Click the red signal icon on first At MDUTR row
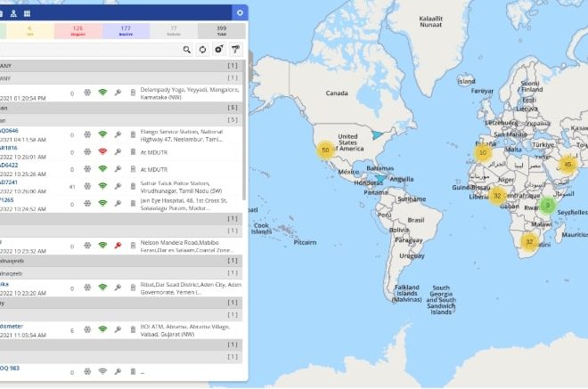 tap(102, 150)
